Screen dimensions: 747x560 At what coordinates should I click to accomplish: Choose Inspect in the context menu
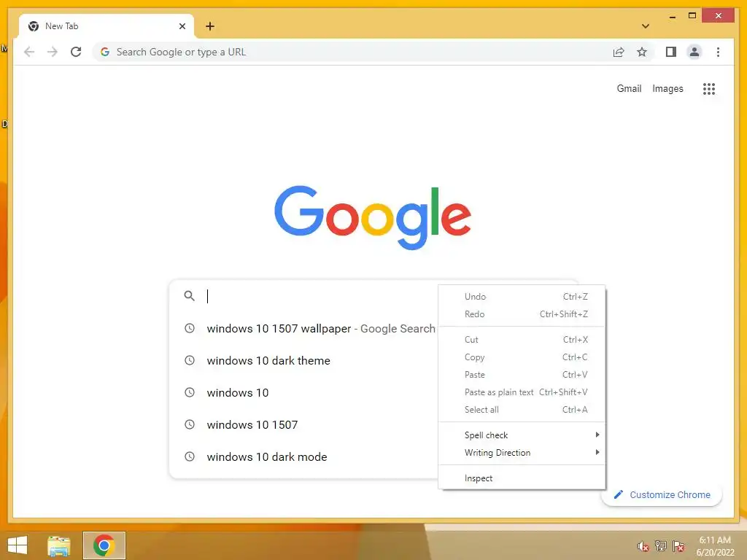[522, 478]
